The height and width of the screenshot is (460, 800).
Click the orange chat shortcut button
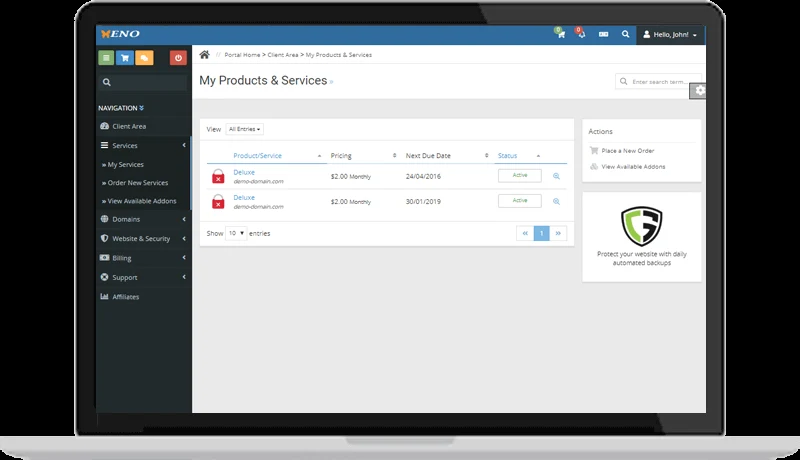click(144, 58)
